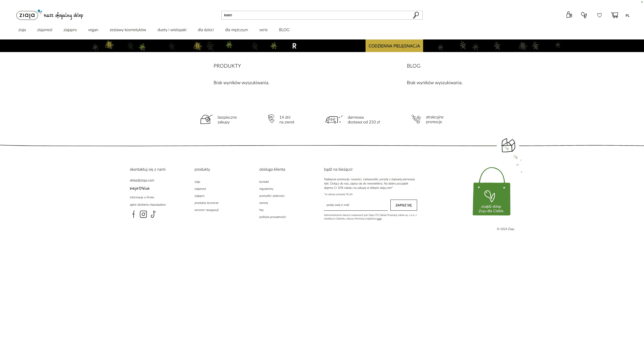This screenshot has width=644, height=362.
Task: Click the newsletter e-mail input field
Action: pyautogui.click(x=356, y=205)
